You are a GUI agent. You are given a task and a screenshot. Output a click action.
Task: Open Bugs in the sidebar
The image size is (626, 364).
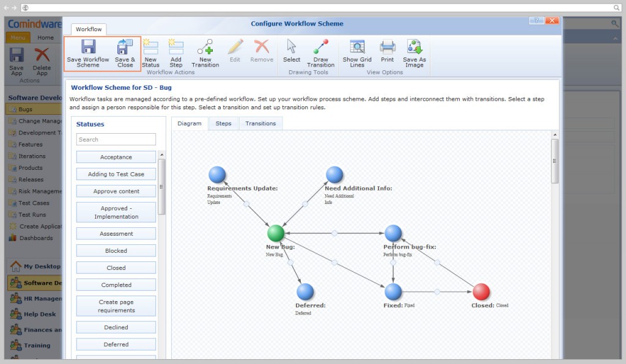[34, 109]
